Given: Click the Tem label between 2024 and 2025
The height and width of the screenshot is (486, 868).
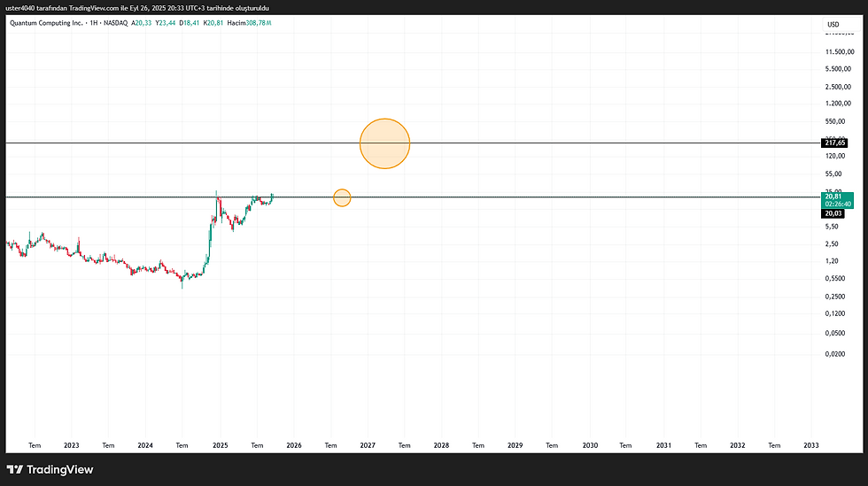Looking at the screenshot, I should [182, 445].
